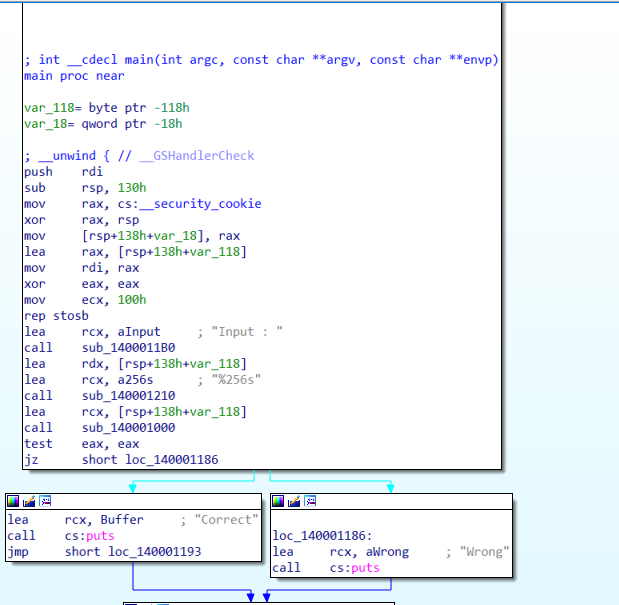Select the 'var_118= byte ptr -118h' definition
The height and width of the screenshot is (605, 619).
pyautogui.click(x=107, y=108)
